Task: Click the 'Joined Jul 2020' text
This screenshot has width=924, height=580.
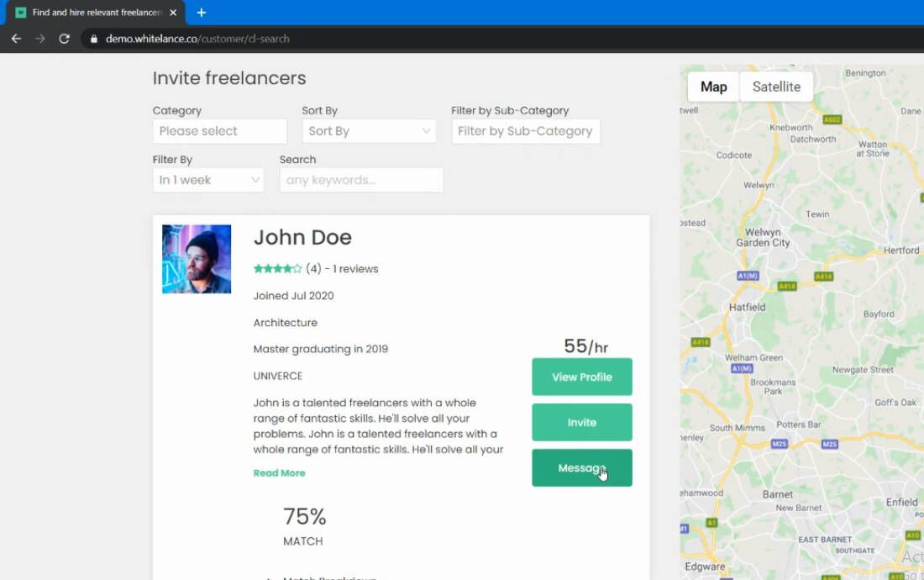Action: [x=293, y=295]
